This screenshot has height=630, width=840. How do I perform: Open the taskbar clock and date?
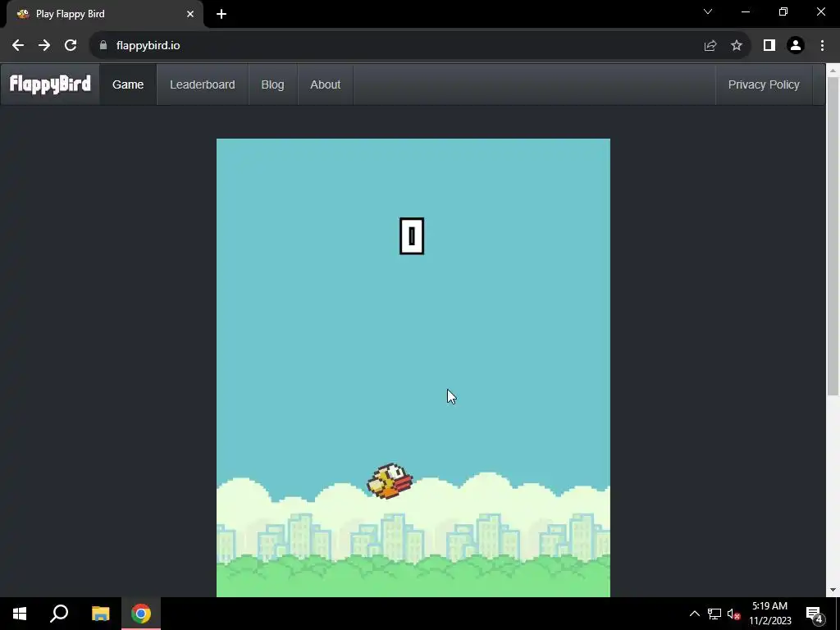pos(769,614)
